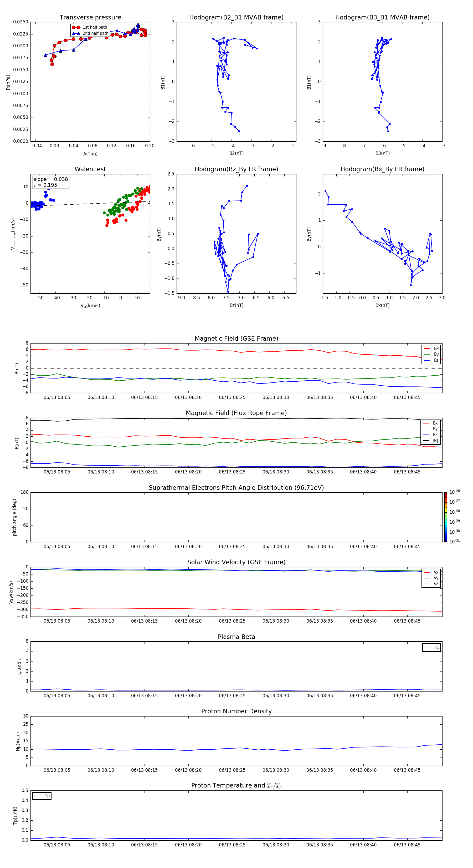Click the pitch angle colorbar gradient
This screenshot has height=868, width=473.
click(x=446, y=517)
